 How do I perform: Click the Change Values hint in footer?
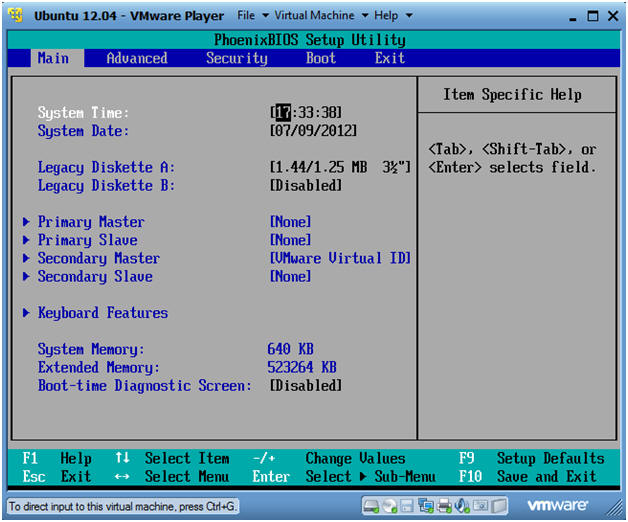(x=329, y=458)
